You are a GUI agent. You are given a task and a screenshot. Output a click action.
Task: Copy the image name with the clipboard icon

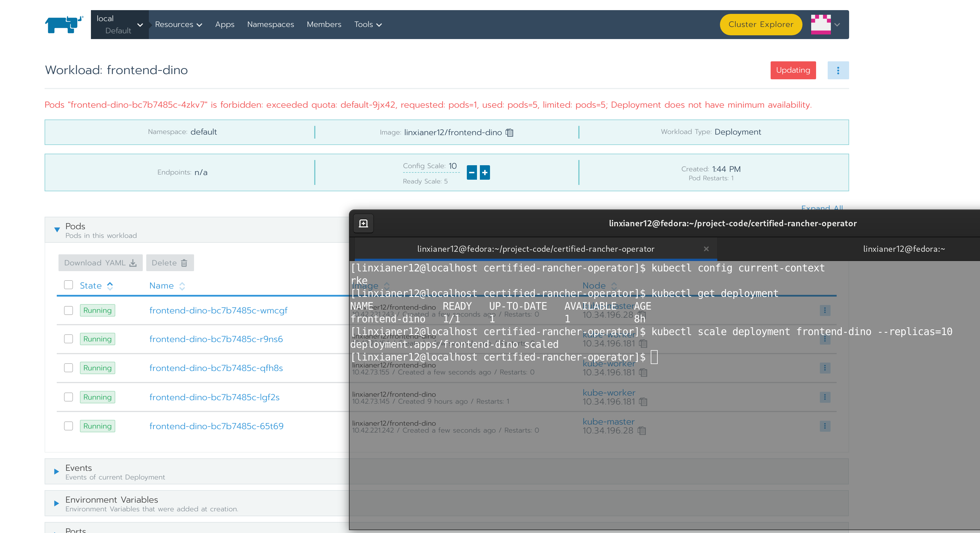(509, 133)
